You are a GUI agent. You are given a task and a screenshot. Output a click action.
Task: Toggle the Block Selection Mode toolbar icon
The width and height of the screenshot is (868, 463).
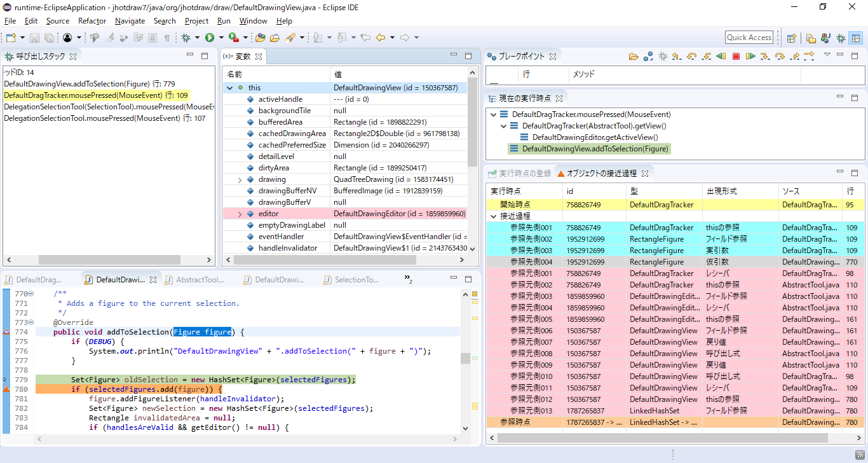pyautogui.click(x=153, y=38)
